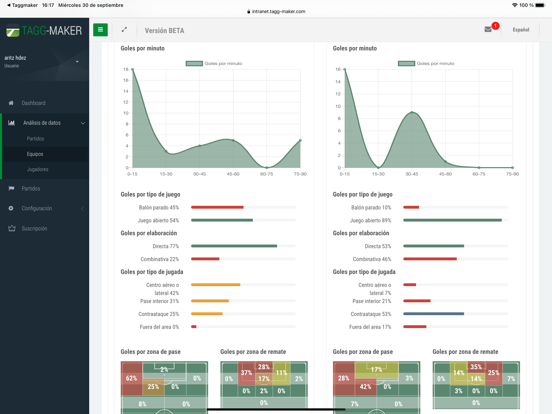Click the 37% zone in left shot map
This screenshot has height=414, width=552.
click(x=246, y=373)
